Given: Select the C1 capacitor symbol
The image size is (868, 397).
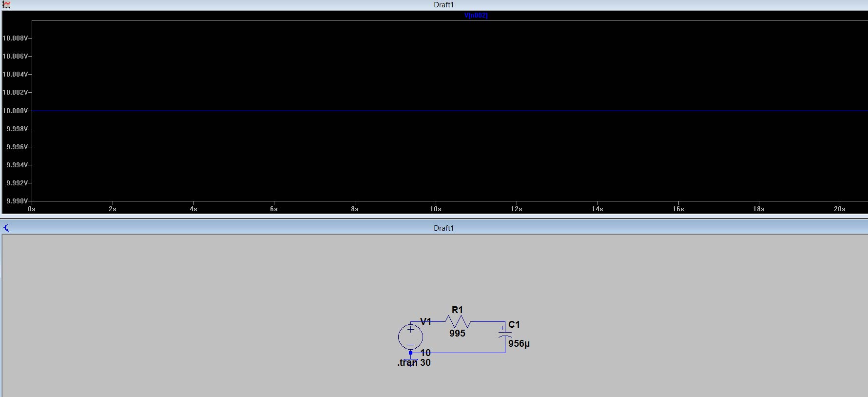Looking at the screenshot, I should [x=505, y=333].
